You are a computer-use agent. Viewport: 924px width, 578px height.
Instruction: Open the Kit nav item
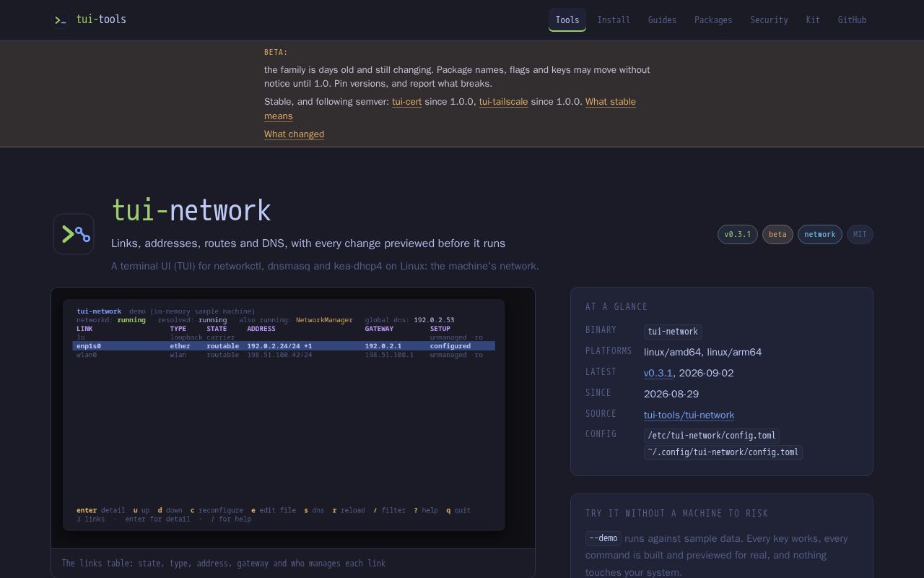[813, 20]
